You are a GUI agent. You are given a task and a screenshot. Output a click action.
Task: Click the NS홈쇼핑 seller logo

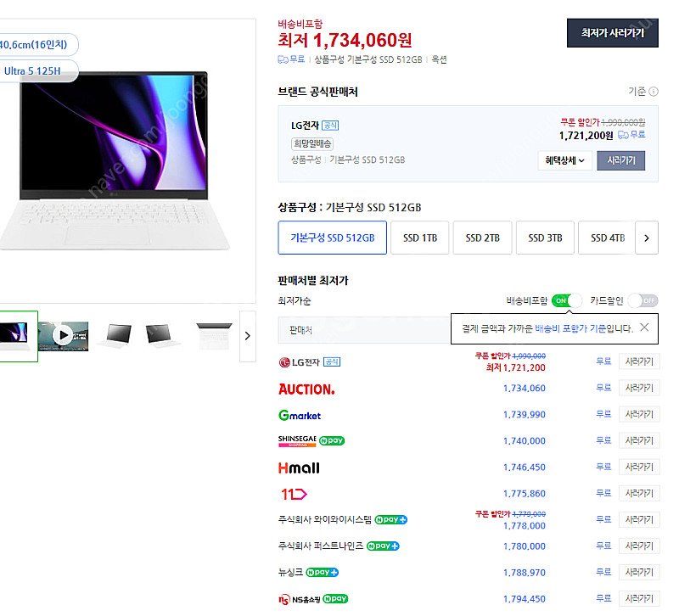[x=300, y=599]
